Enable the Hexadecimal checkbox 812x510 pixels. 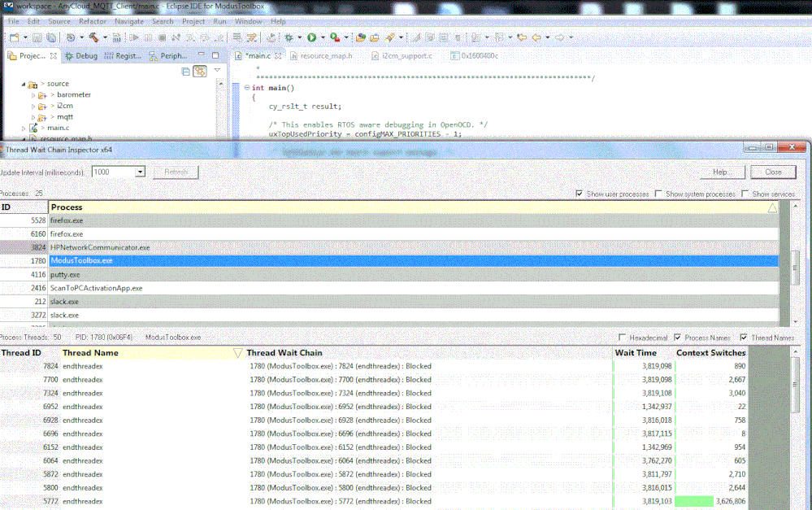coord(622,338)
